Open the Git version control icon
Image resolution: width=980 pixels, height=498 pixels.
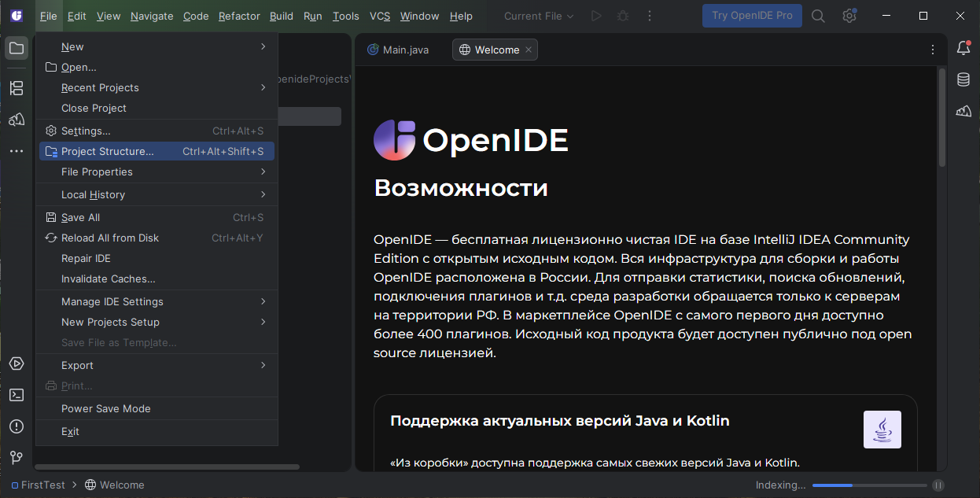(16, 457)
